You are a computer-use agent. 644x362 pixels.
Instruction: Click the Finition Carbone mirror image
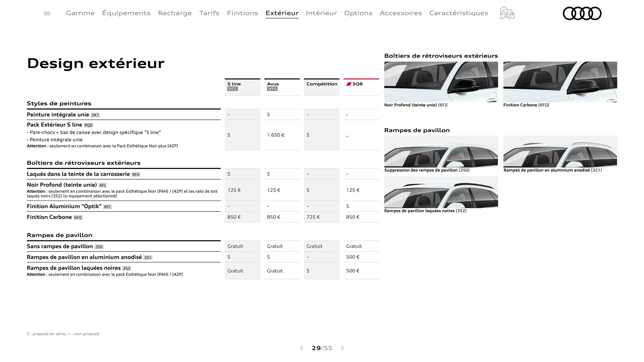560,82
